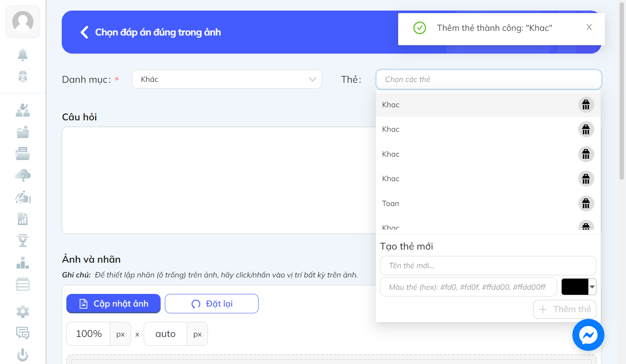Viewport: 626px width, 364px height.
Task: Open the robot assistant icon
Action: coord(23,76)
